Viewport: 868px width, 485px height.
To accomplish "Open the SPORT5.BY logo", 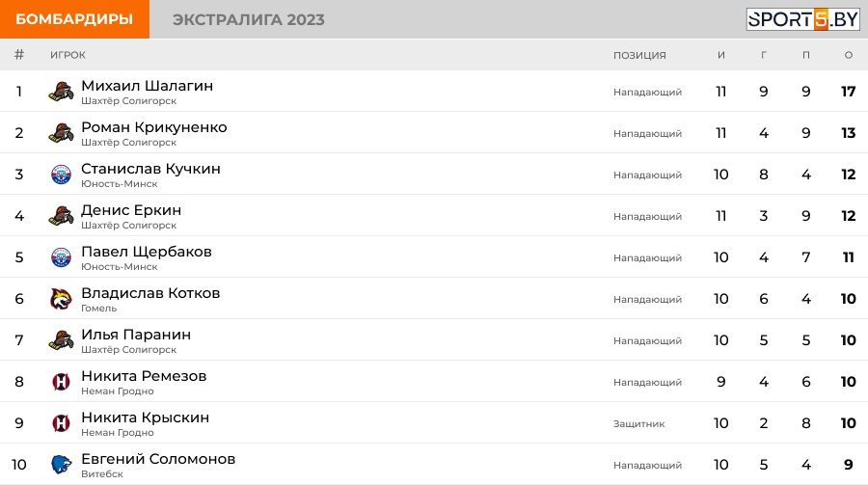I will 802,19.
